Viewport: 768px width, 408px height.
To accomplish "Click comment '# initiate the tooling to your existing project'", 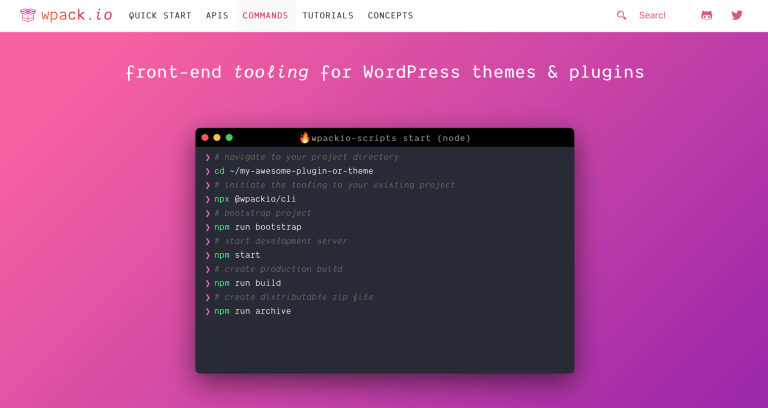I will point(335,185).
